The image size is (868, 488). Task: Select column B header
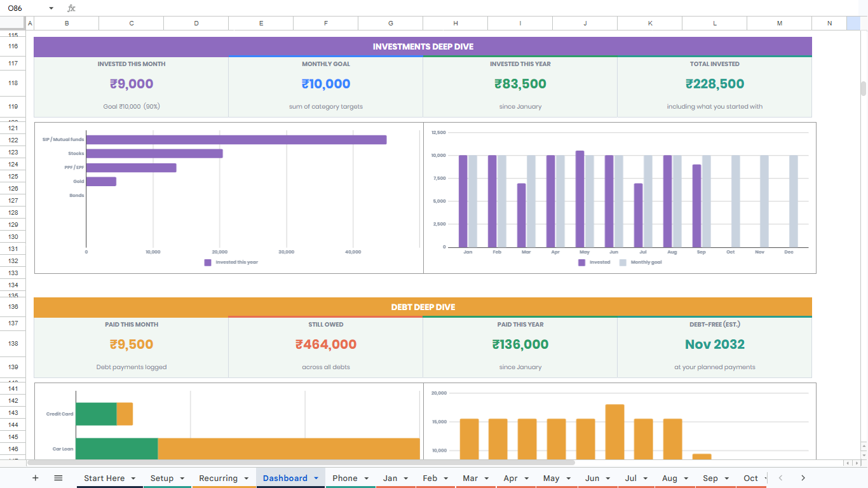tap(67, 23)
